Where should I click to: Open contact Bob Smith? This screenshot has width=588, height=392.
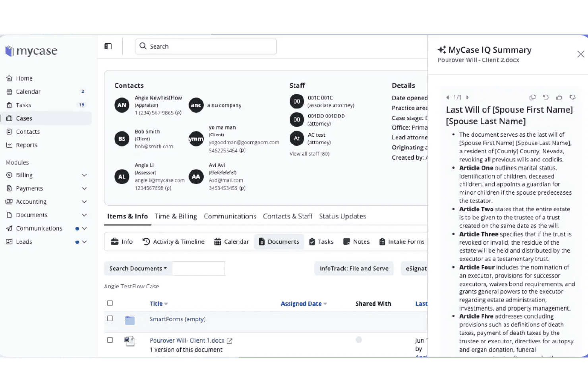(147, 131)
